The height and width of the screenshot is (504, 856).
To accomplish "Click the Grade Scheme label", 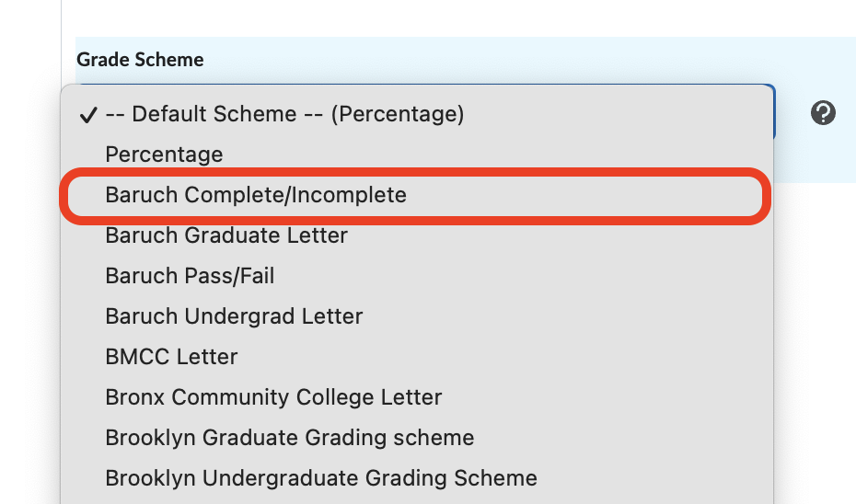I will [140, 60].
